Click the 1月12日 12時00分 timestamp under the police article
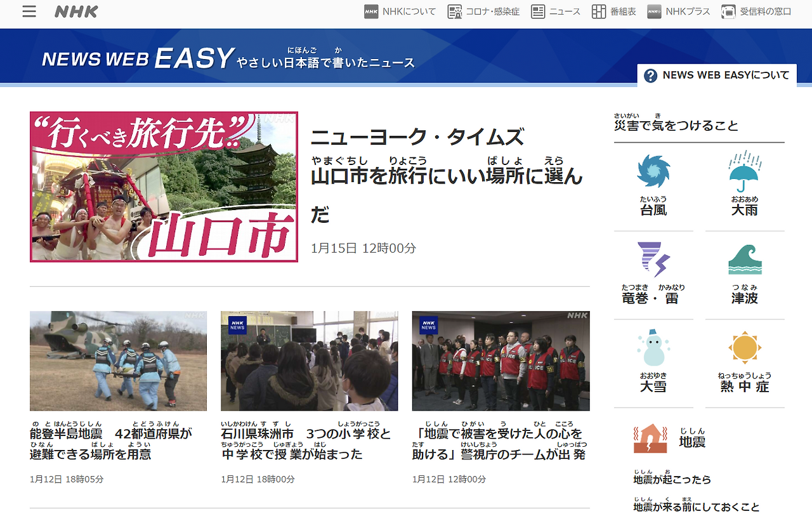This screenshot has height=523, width=812. click(x=449, y=479)
